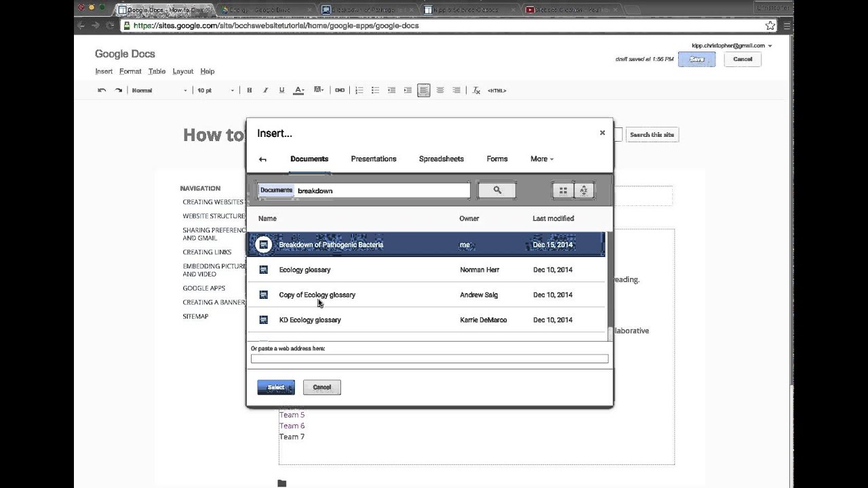The height and width of the screenshot is (488, 868).
Task: Align text to the right
Action: click(456, 90)
